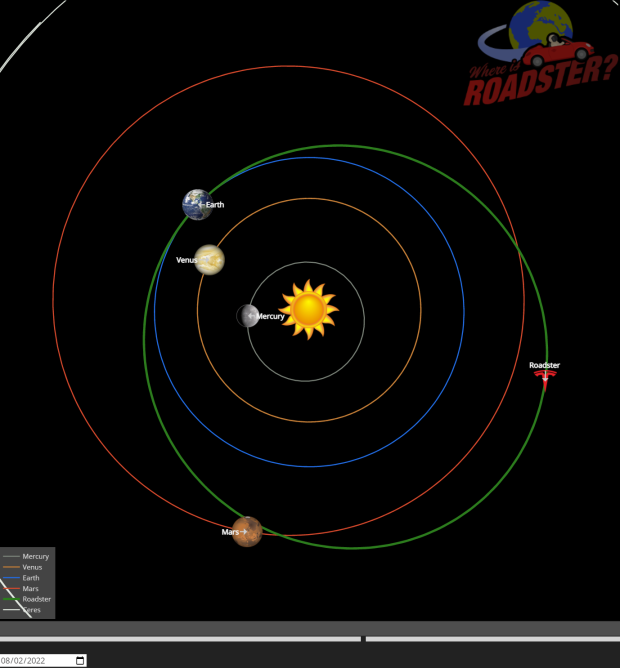The width and height of the screenshot is (620, 668).
Task: Click the timeline slider handle
Action: (363, 639)
